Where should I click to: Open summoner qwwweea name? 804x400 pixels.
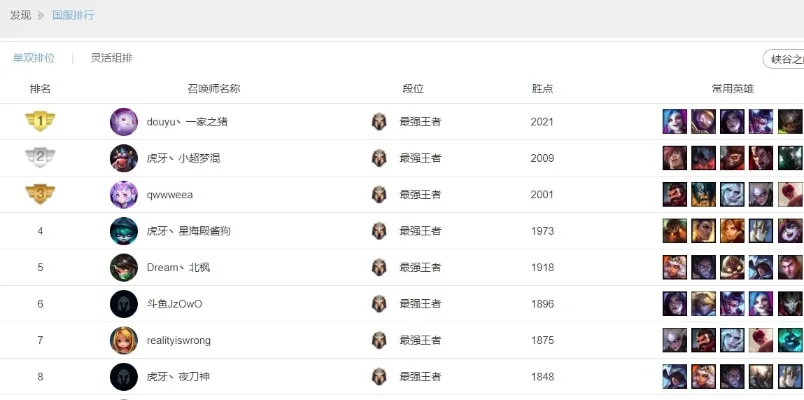click(170, 195)
